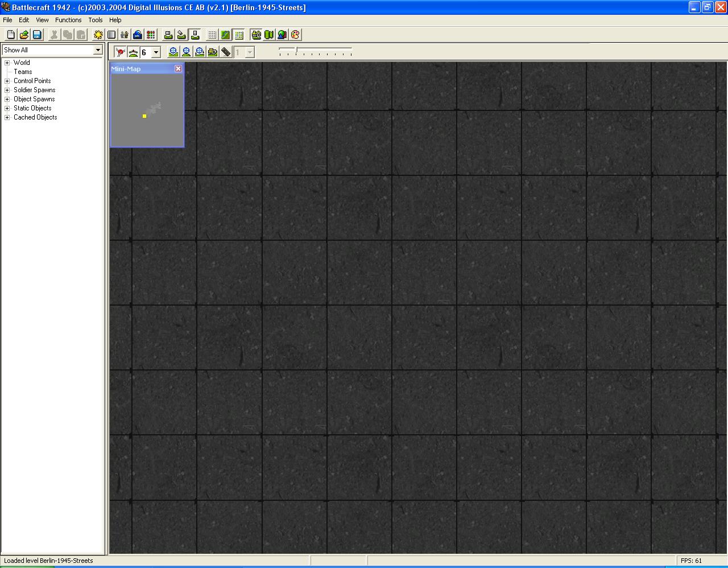Select the colored shapes object mode icon
The image size is (728, 568).
[282, 35]
